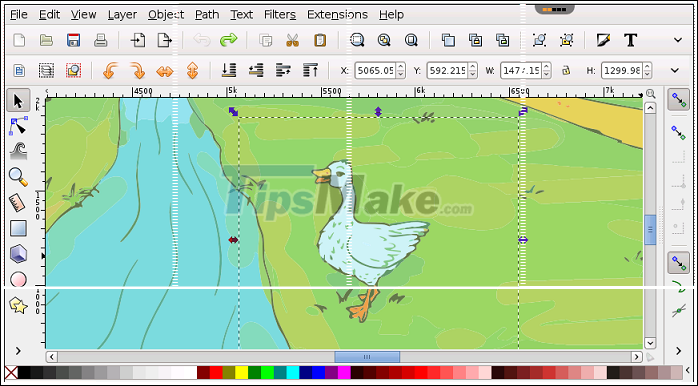The height and width of the screenshot is (386, 698).
Task: Click the green Redo arrow
Action: tap(228, 41)
